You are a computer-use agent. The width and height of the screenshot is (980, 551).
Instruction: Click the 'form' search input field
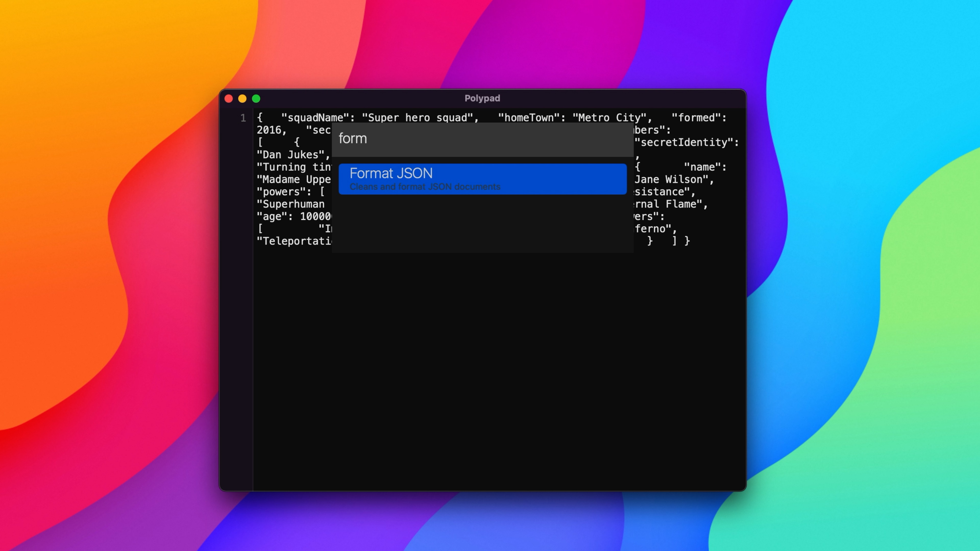click(482, 139)
